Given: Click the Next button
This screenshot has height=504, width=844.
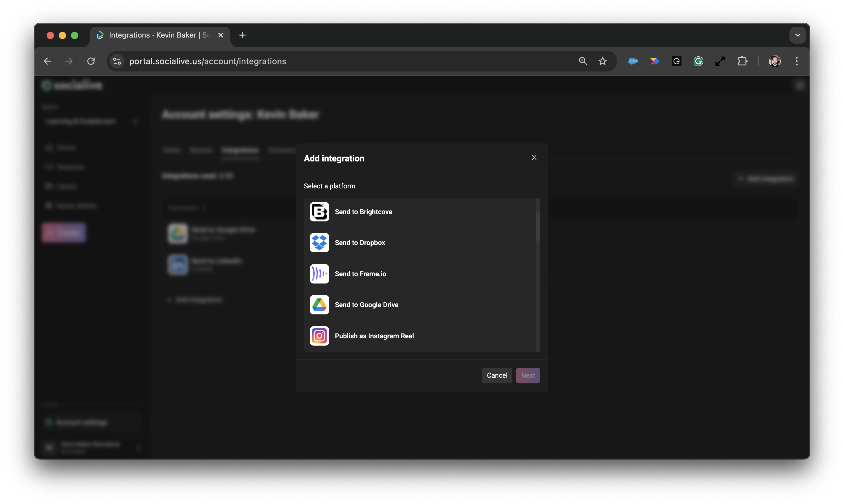Looking at the screenshot, I should click(527, 375).
